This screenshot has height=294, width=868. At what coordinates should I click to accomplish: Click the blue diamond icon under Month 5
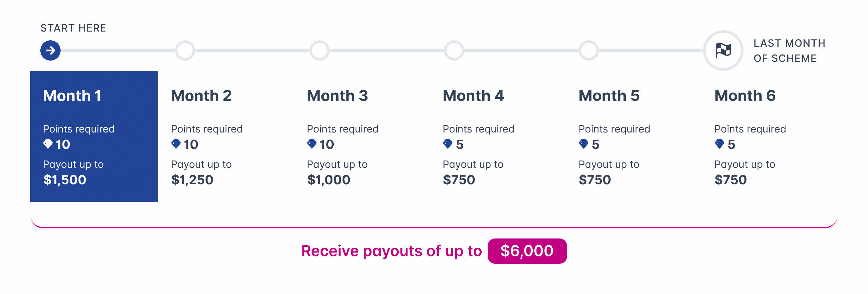[x=583, y=144]
